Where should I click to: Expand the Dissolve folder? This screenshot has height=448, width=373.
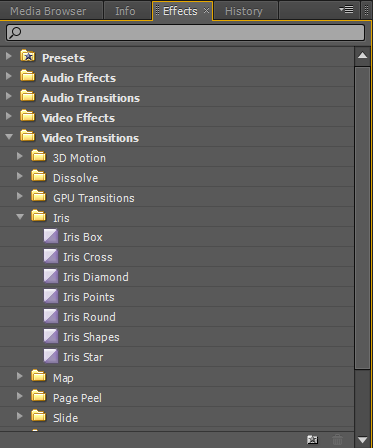pos(20,176)
